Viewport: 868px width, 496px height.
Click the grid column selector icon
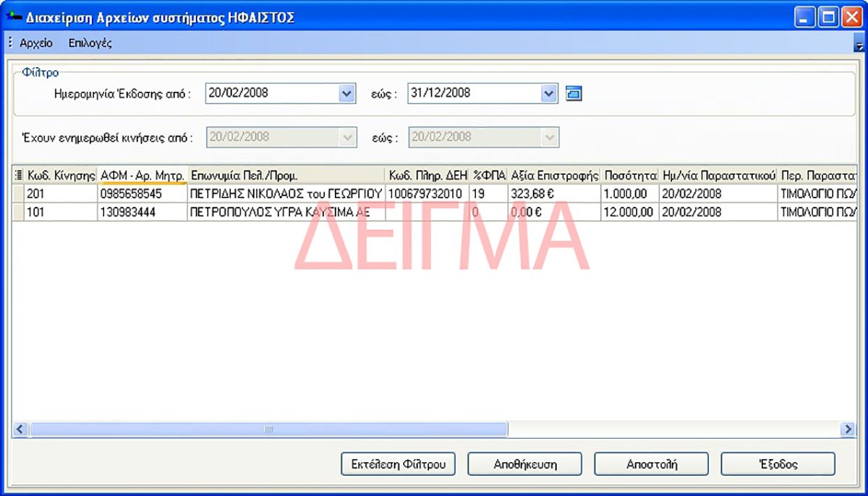18,175
